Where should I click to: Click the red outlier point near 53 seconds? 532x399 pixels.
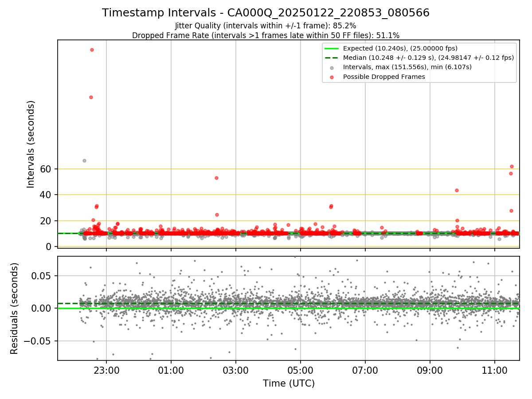[x=216, y=178]
